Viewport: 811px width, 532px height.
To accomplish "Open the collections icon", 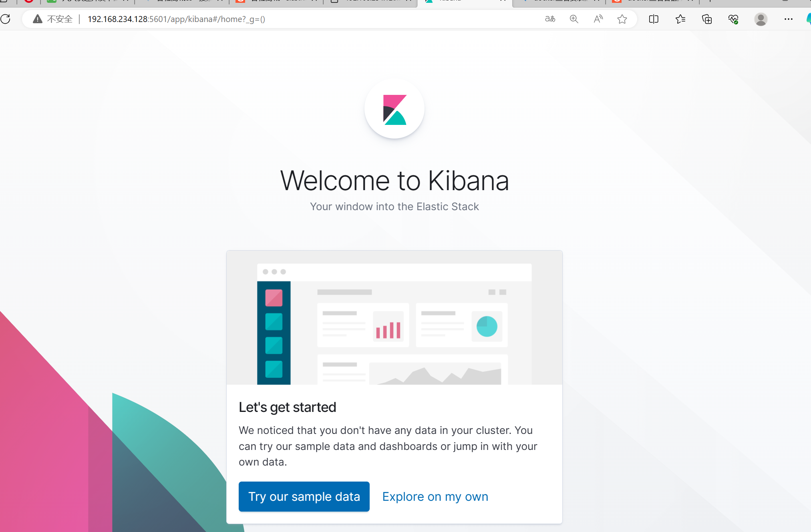I will click(707, 19).
